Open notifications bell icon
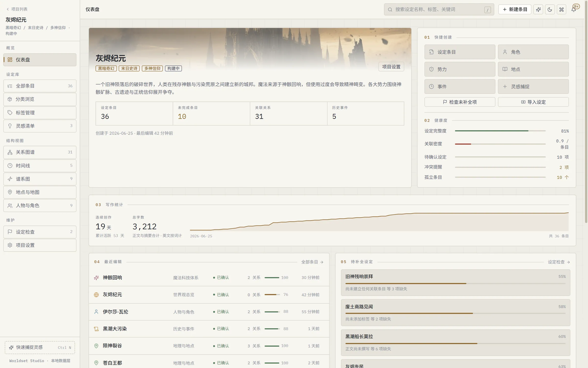Image resolution: width=588 pixels, height=368 pixels. coord(574,9)
